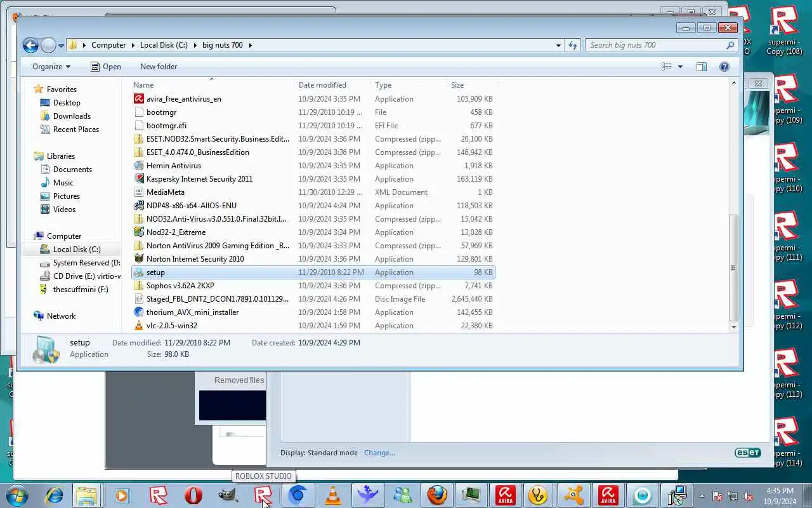
Task: Open the Organize menu
Action: (x=51, y=67)
